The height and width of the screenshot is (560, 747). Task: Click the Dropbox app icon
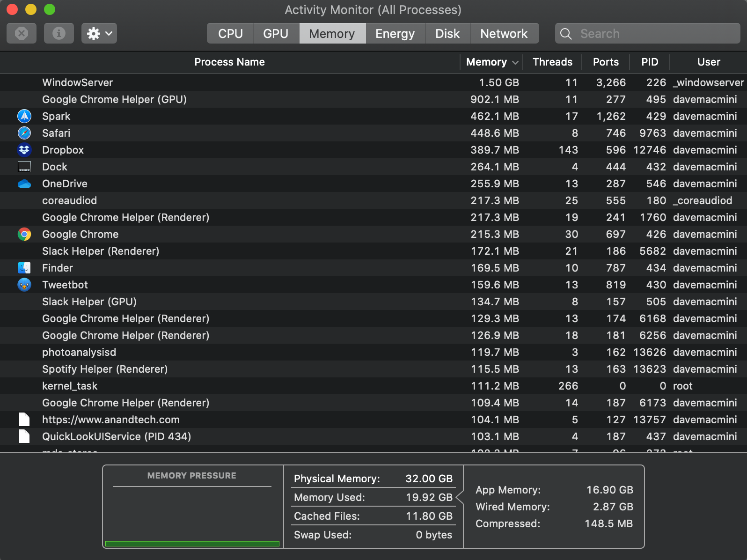click(x=24, y=150)
